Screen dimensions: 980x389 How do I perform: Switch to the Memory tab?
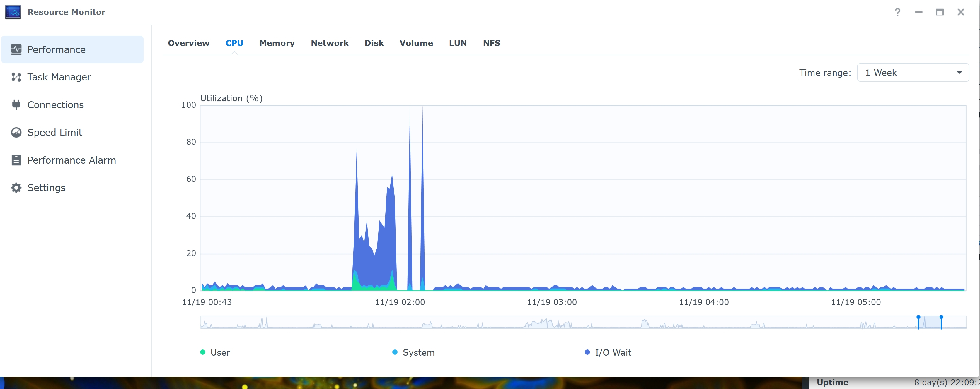pos(277,43)
